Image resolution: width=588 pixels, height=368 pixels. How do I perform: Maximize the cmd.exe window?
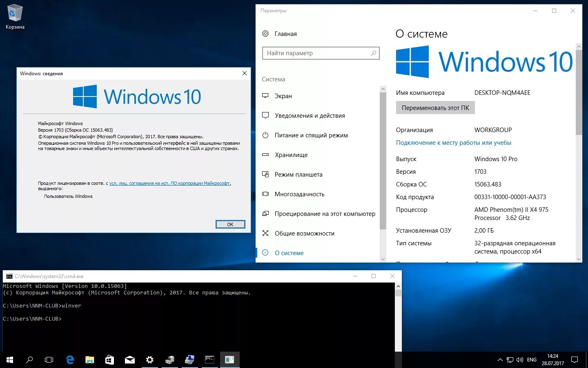(x=373, y=276)
